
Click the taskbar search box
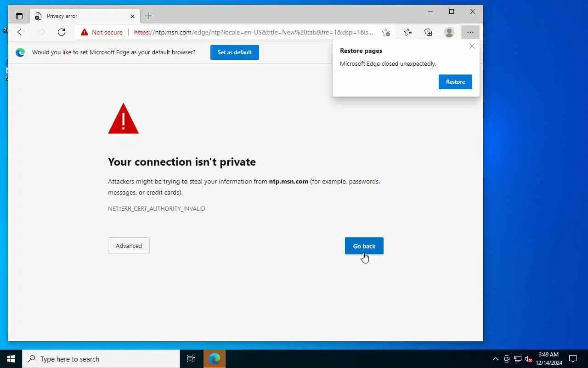pos(101,359)
